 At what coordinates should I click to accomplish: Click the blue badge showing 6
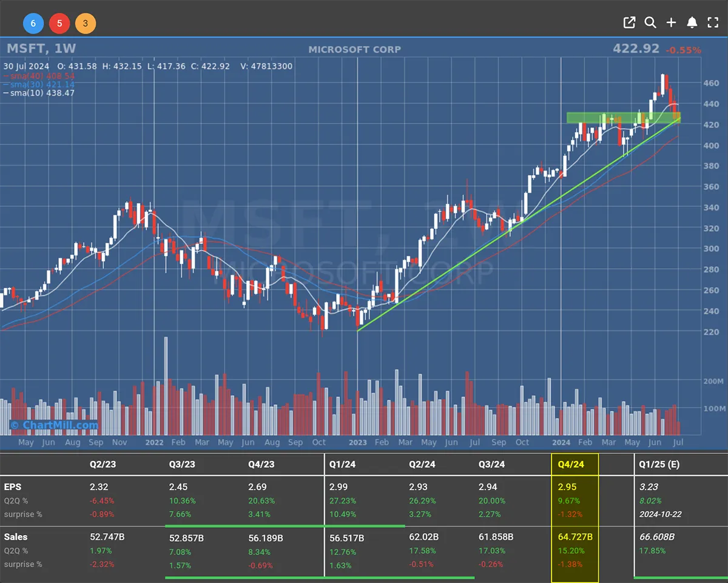(x=33, y=24)
